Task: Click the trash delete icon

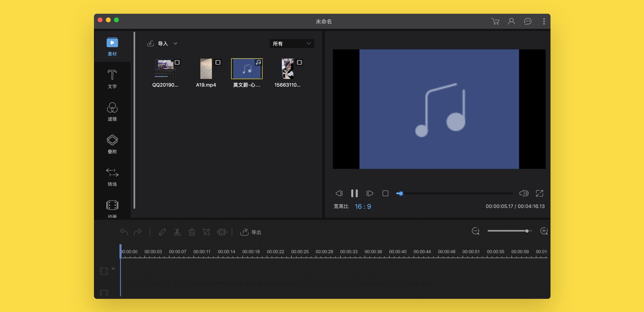Action: [x=192, y=232]
